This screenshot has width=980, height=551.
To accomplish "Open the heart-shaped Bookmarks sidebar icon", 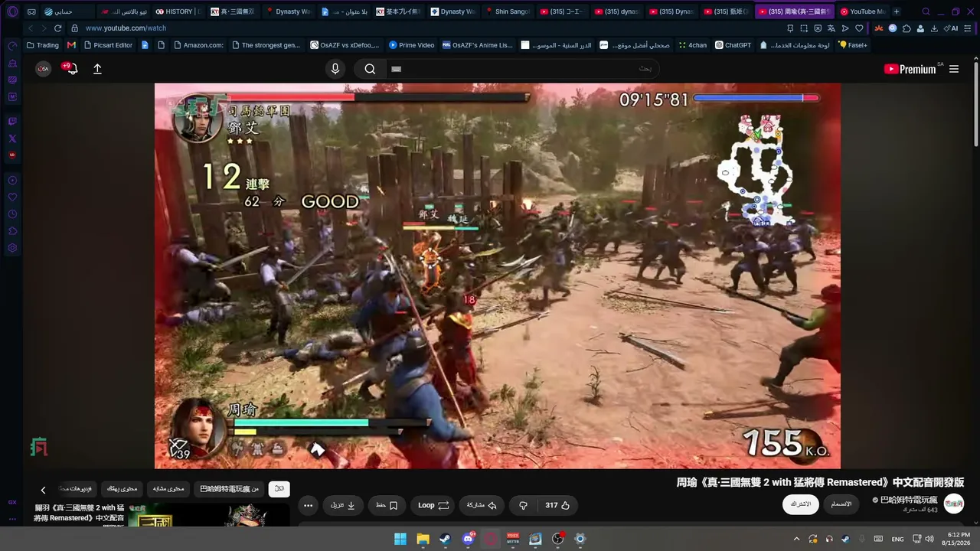I will tap(12, 197).
